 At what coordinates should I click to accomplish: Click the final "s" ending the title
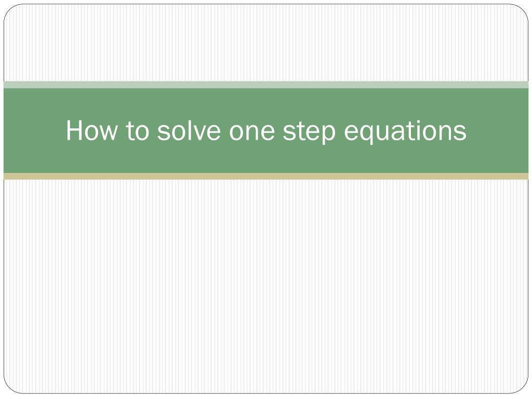tap(461, 132)
